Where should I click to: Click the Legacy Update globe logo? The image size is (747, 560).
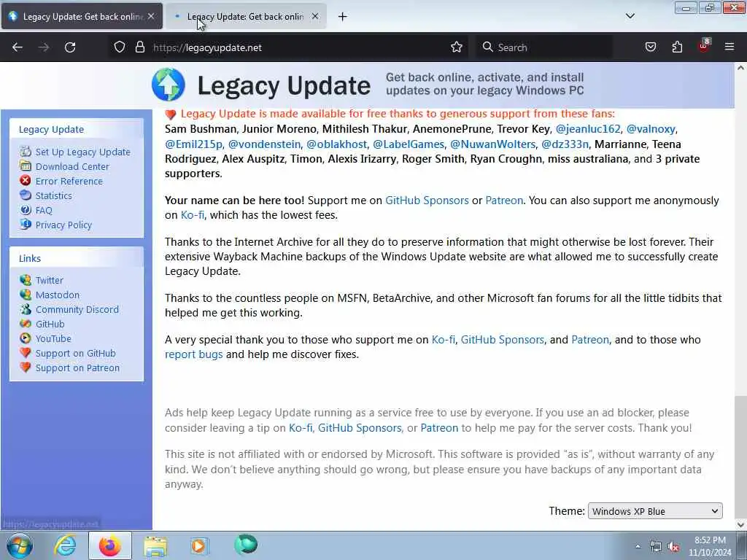click(169, 85)
